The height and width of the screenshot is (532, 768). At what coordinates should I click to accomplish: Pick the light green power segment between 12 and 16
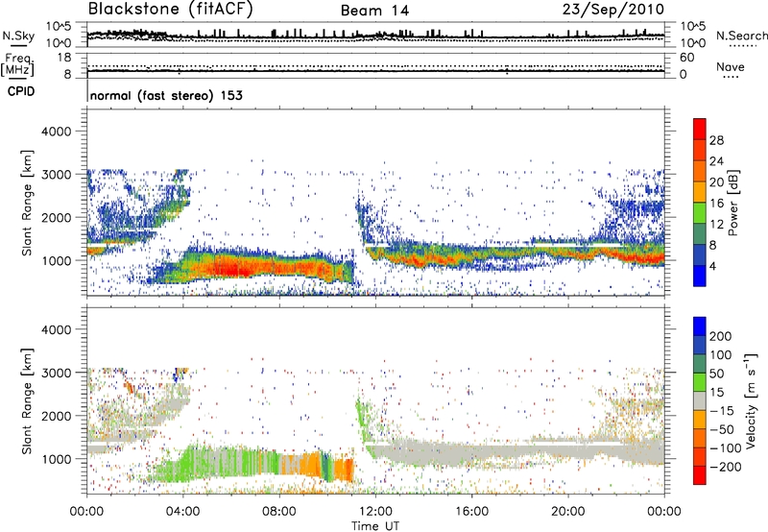click(700, 213)
